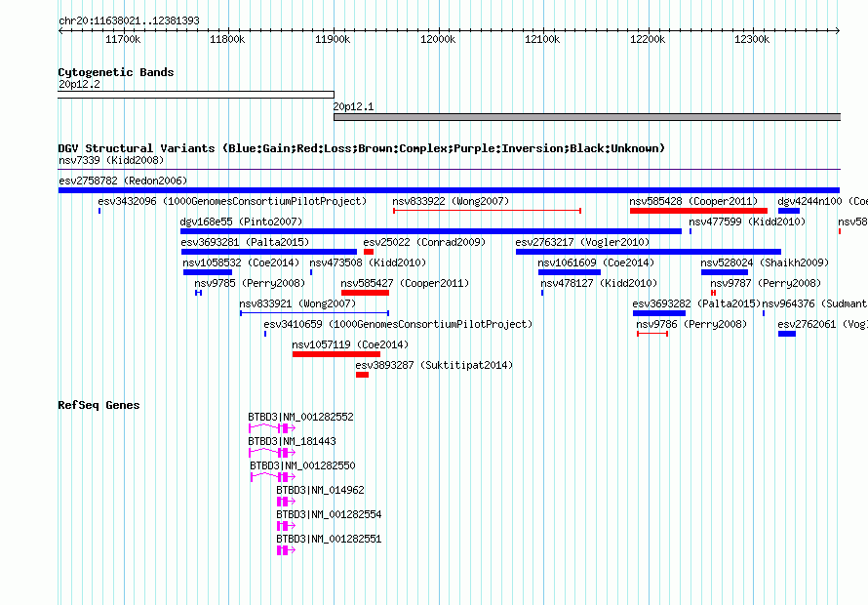Click the nsv473508 (Kidd2010) label
The width and height of the screenshot is (868, 605).
coord(368,262)
